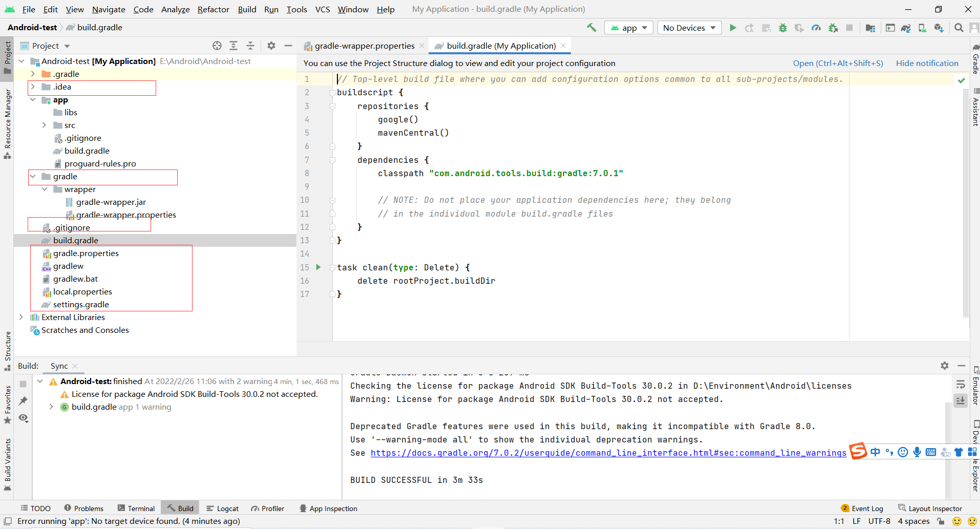Toggle the Structure sidebar button
The width and height of the screenshot is (980, 529).
click(x=7, y=351)
